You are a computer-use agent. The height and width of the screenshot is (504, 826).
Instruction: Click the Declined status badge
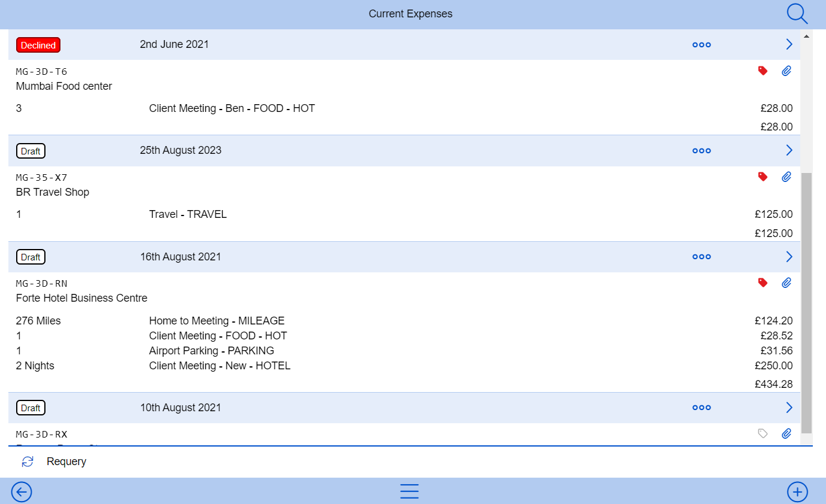tap(38, 45)
